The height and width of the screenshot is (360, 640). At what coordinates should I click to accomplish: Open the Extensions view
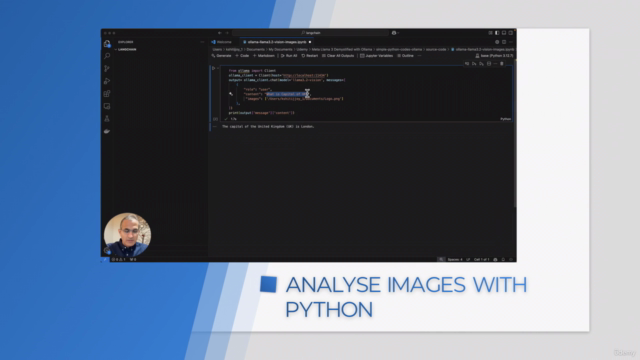tap(107, 94)
